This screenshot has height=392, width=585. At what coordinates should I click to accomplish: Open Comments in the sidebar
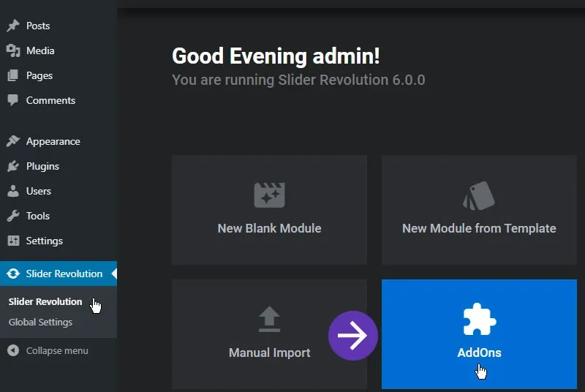58,100
